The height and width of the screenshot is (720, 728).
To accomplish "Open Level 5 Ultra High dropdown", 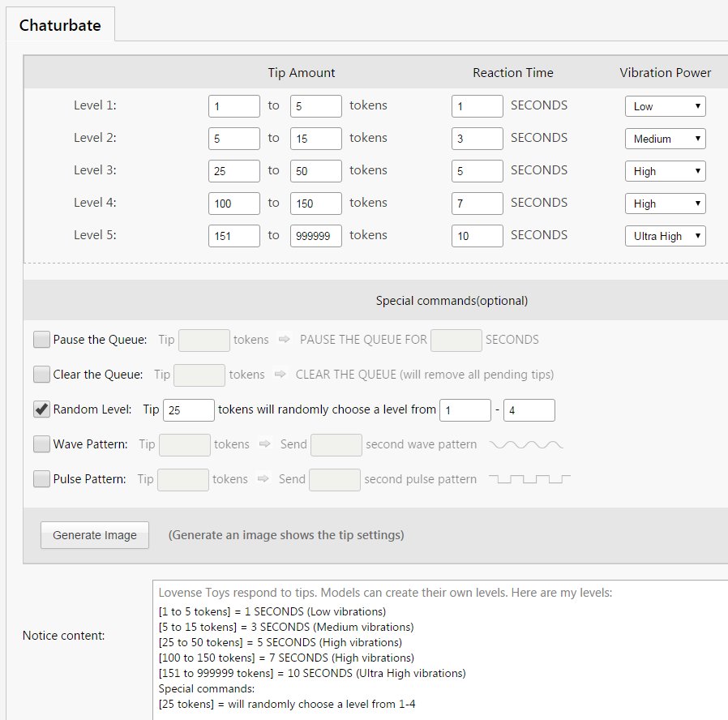I will pos(666,236).
